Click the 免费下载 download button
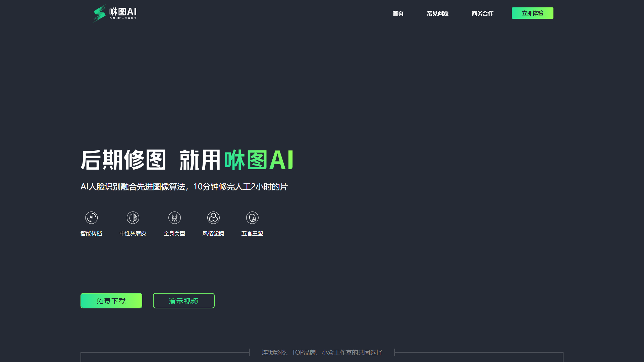 111,301
